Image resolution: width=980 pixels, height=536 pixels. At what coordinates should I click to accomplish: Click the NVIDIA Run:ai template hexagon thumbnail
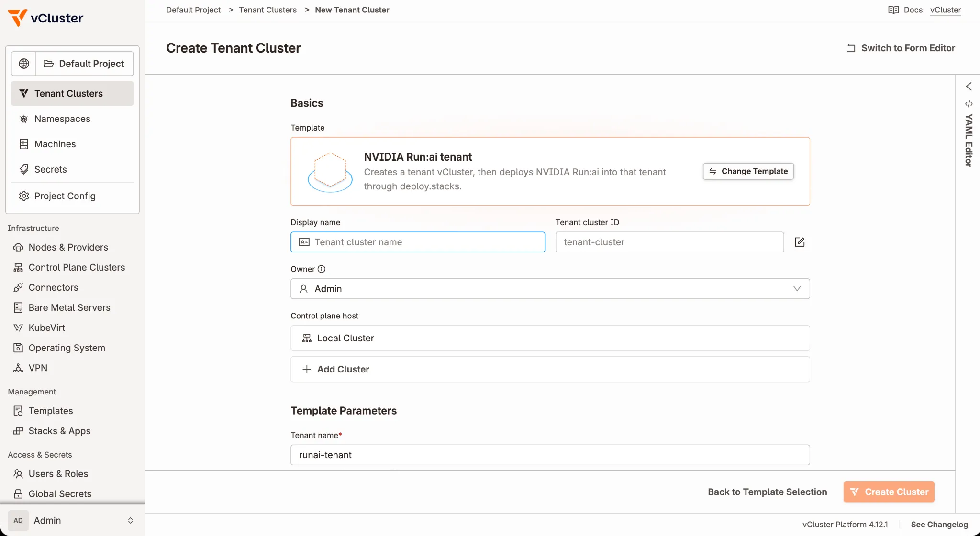330,172
